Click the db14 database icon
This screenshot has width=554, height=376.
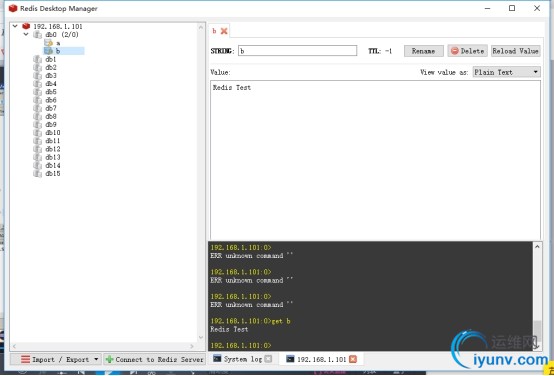(37, 165)
